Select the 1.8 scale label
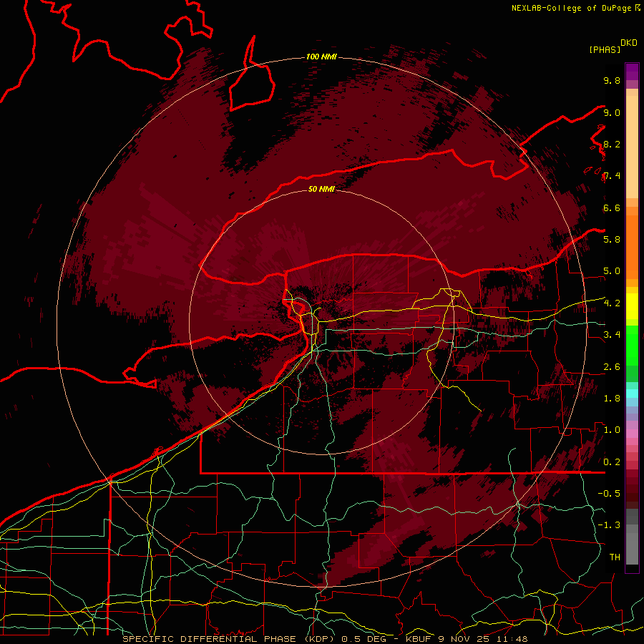This screenshot has width=644, height=644. pos(612,399)
